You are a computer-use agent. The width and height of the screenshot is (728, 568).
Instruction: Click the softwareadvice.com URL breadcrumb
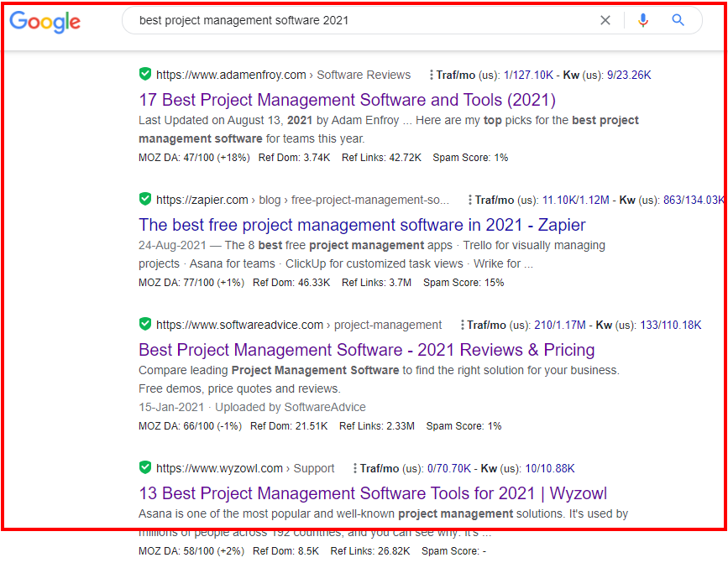coord(299,325)
